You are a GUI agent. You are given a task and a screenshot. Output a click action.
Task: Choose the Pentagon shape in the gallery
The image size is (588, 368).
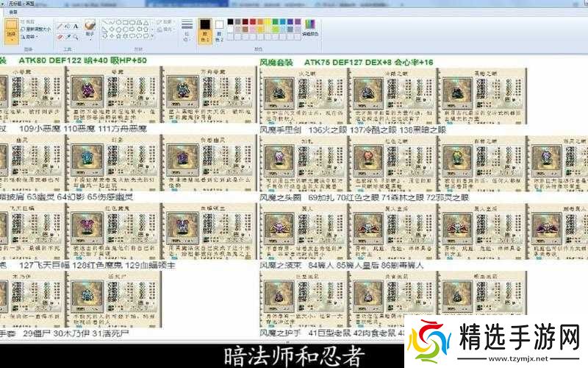(118, 29)
